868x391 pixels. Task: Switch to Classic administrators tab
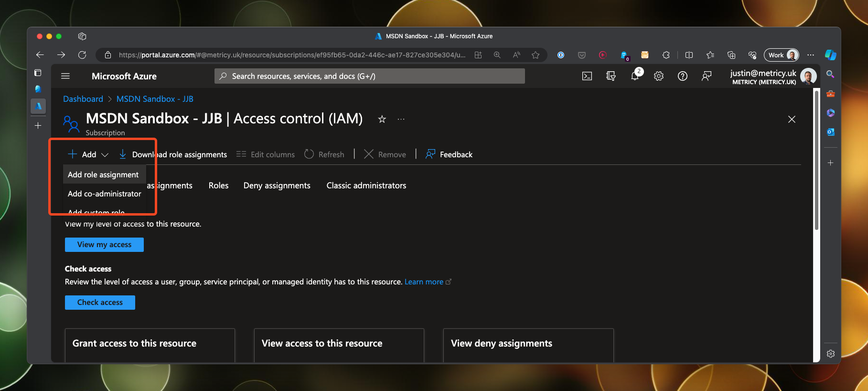click(x=366, y=185)
